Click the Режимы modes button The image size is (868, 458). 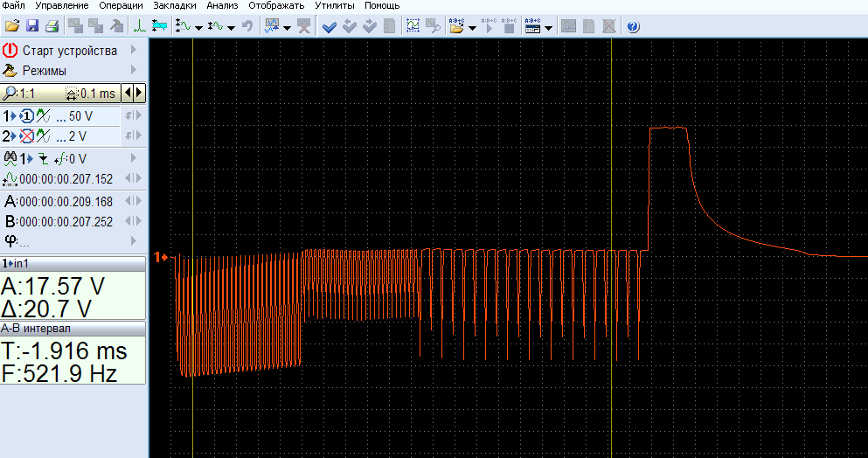(45, 71)
